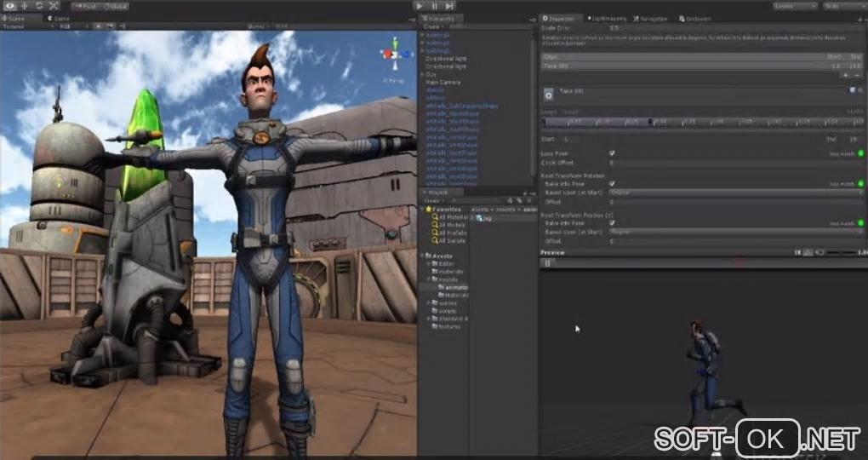This screenshot has height=460, width=868.
Task: Click the Project search field
Action: (476, 201)
